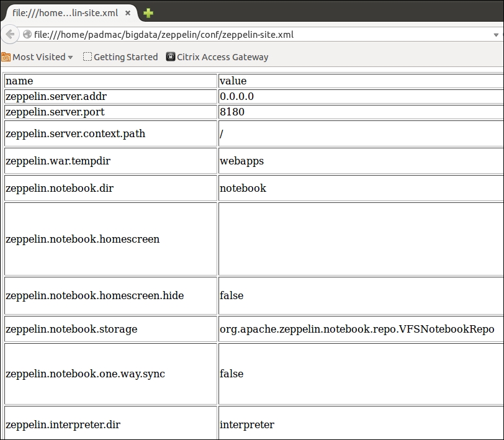Click the globe site identity icon
The width and height of the screenshot is (504, 440).
(27, 34)
